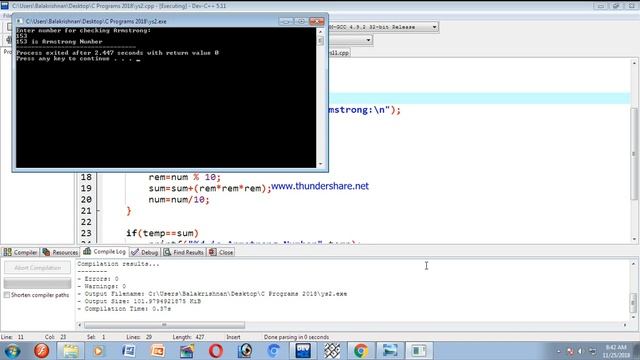Click the red flag notification tray icon

[x=570, y=351]
